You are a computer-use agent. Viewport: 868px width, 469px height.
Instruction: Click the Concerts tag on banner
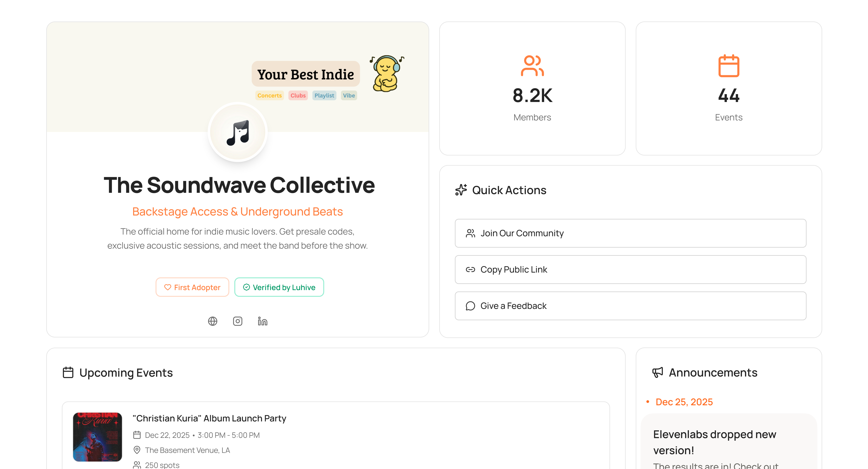point(269,95)
